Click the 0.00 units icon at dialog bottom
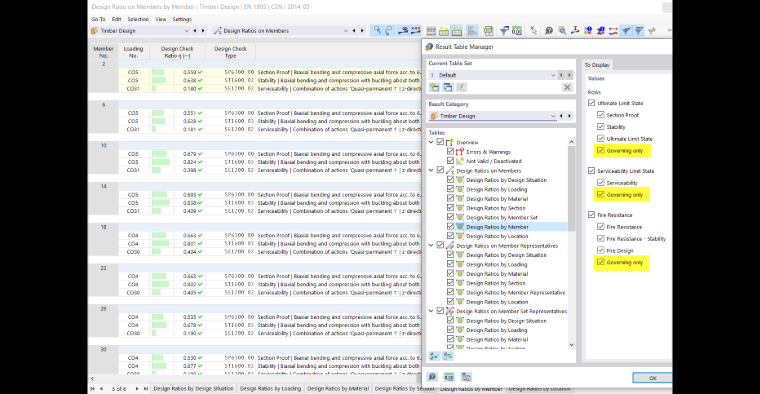 coord(449,377)
